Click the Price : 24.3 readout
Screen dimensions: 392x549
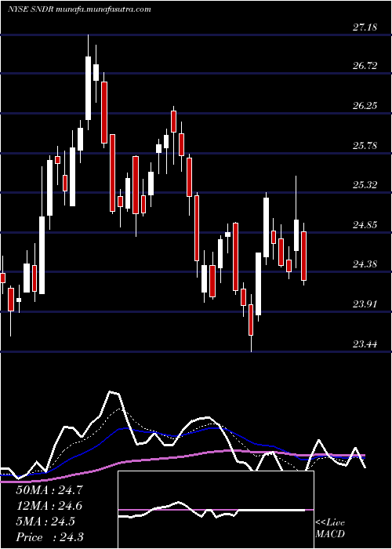(49, 537)
